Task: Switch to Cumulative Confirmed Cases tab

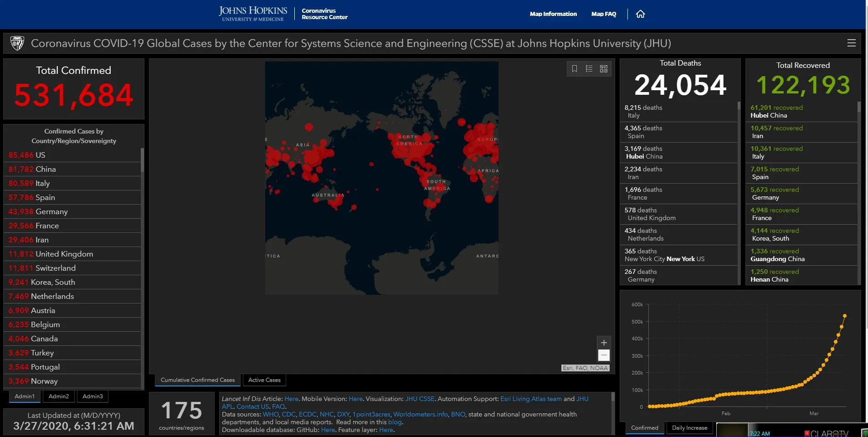Action: (x=198, y=380)
